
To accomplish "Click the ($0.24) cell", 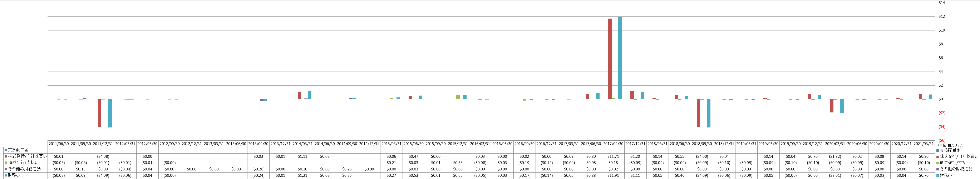I will (x=258, y=176).
